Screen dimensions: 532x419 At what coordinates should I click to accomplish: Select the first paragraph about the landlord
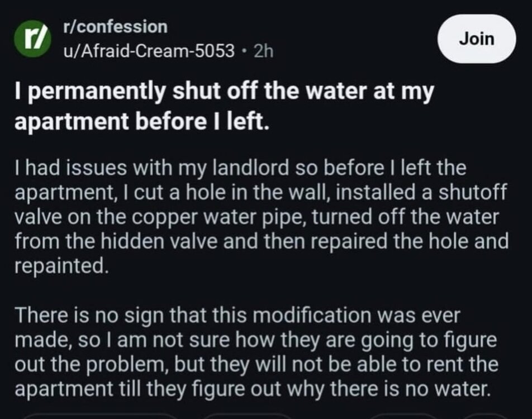pos(262,217)
